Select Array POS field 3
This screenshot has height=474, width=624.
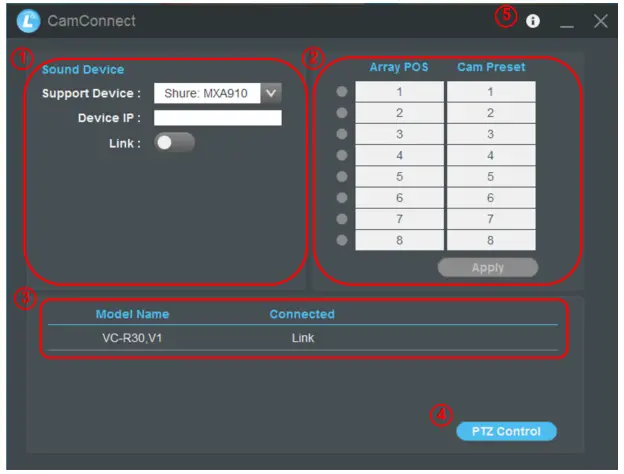(x=399, y=134)
